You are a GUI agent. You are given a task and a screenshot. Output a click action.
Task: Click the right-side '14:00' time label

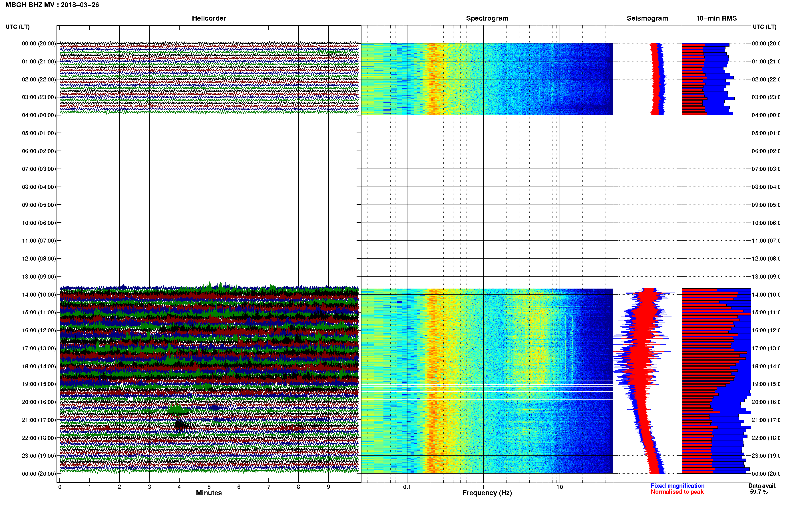point(766,295)
